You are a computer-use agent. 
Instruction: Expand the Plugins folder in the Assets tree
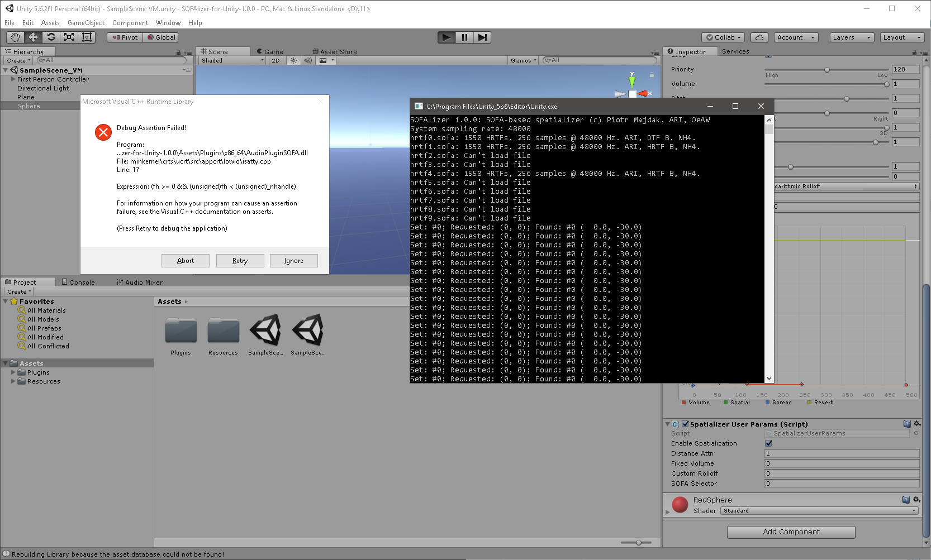(13, 372)
